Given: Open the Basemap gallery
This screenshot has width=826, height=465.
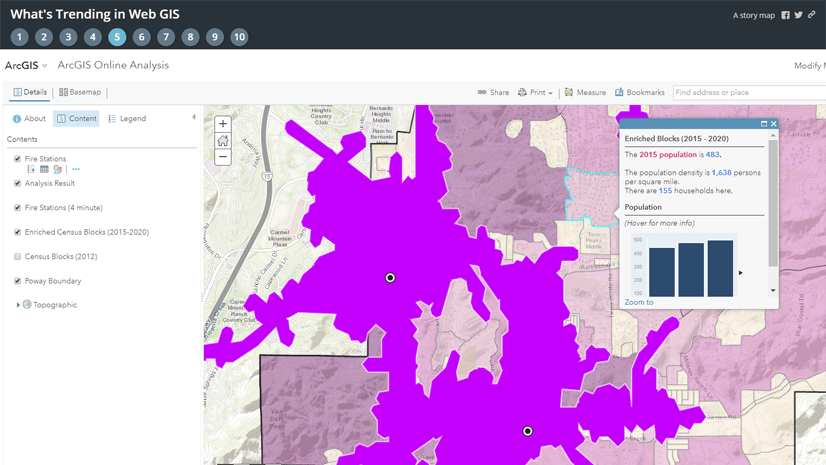Looking at the screenshot, I should 80,92.
